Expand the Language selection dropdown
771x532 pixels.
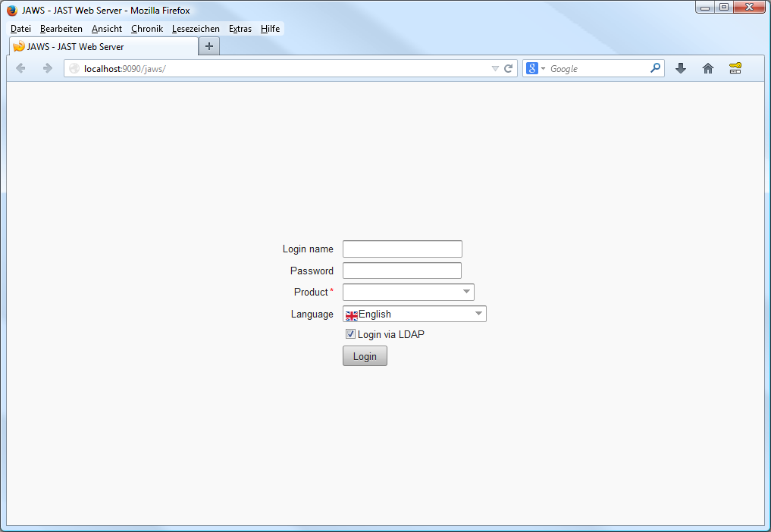tap(478, 314)
